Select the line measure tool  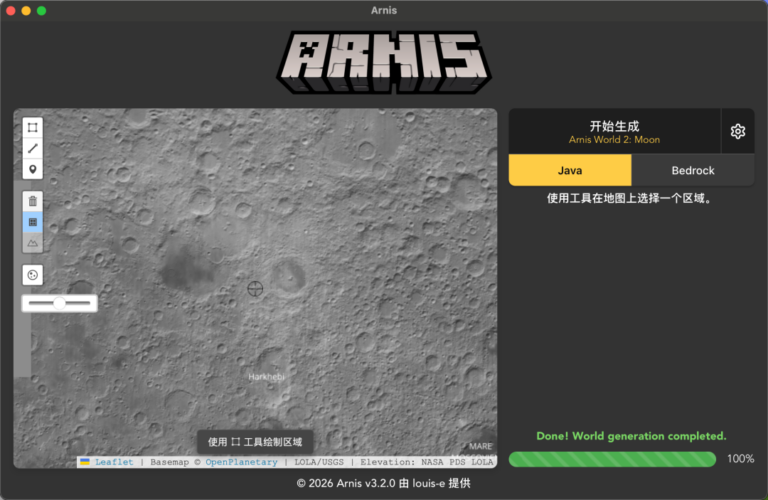pyautogui.click(x=33, y=148)
